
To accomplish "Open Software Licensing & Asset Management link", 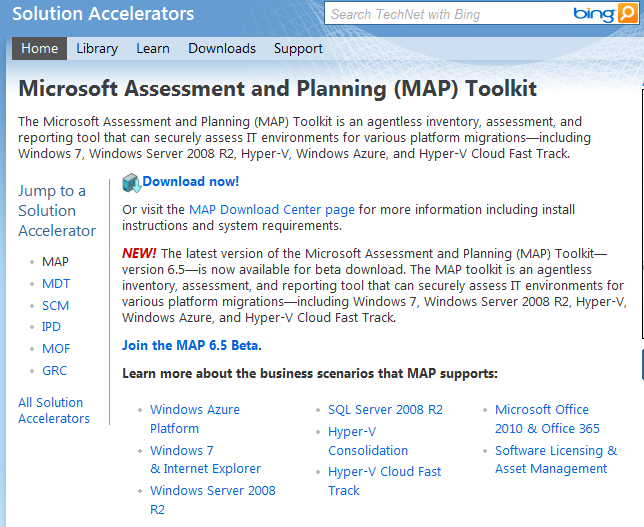I will pyautogui.click(x=556, y=460).
